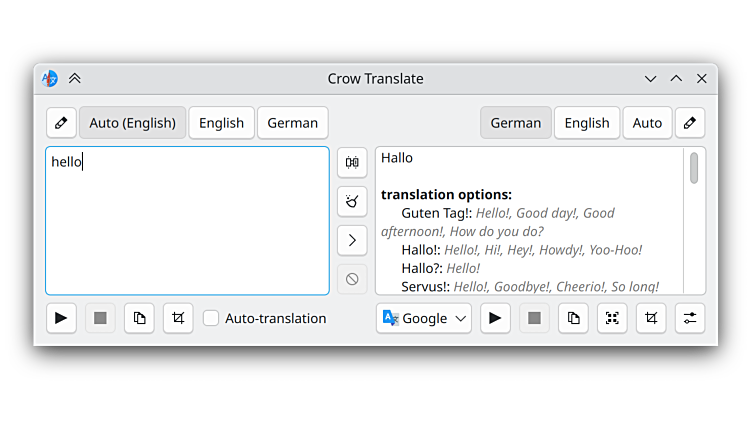Click the swap languages icon

[x=352, y=162]
